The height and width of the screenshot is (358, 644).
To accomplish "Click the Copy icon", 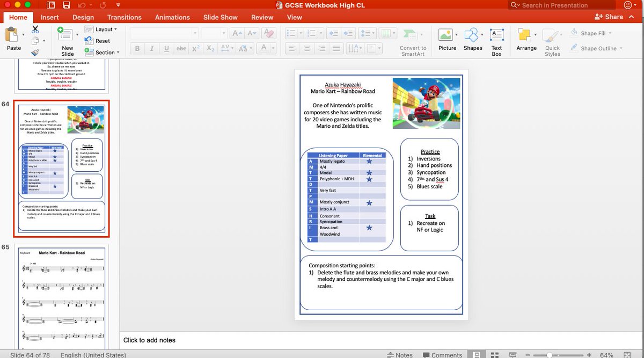I will coord(35,41).
